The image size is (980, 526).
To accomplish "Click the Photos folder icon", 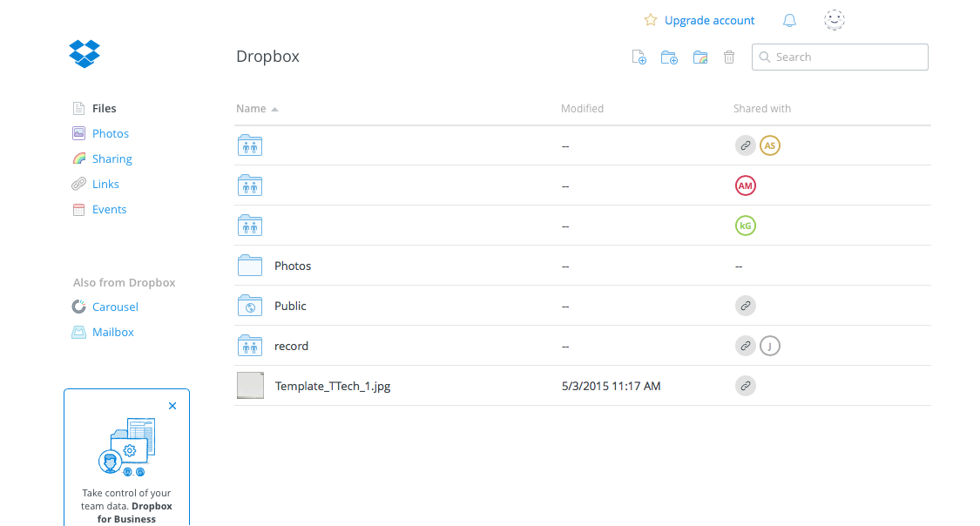I will point(250,266).
